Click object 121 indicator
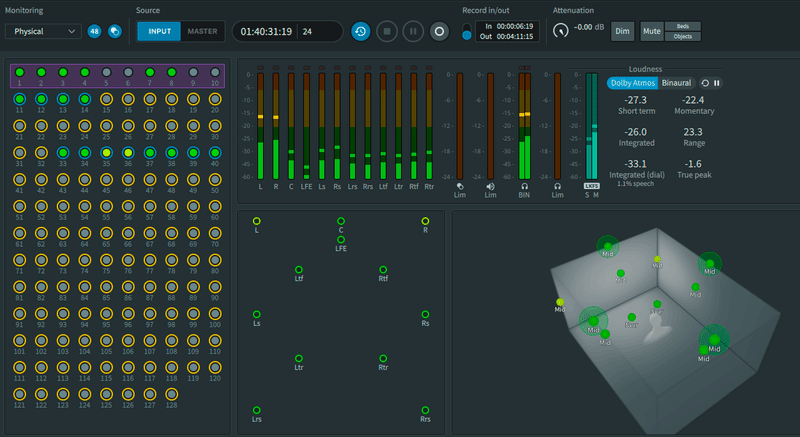800x437 pixels. (19, 394)
